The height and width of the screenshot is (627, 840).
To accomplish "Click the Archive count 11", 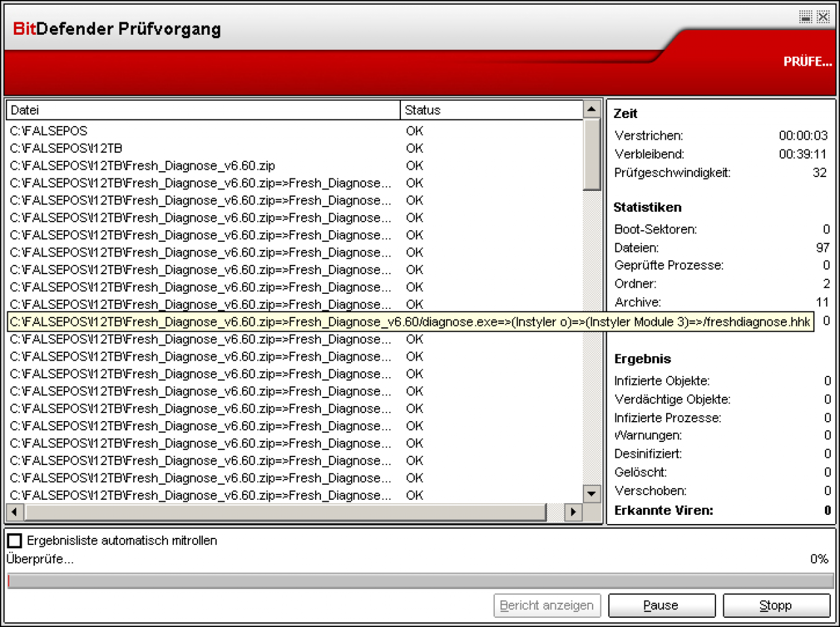I will [x=823, y=302].
